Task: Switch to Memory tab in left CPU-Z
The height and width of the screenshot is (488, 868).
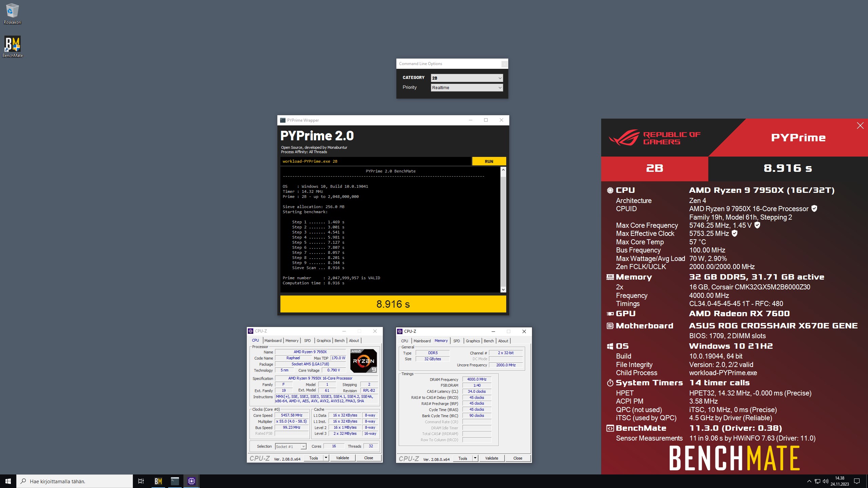Action: click(x=292, y=341)
